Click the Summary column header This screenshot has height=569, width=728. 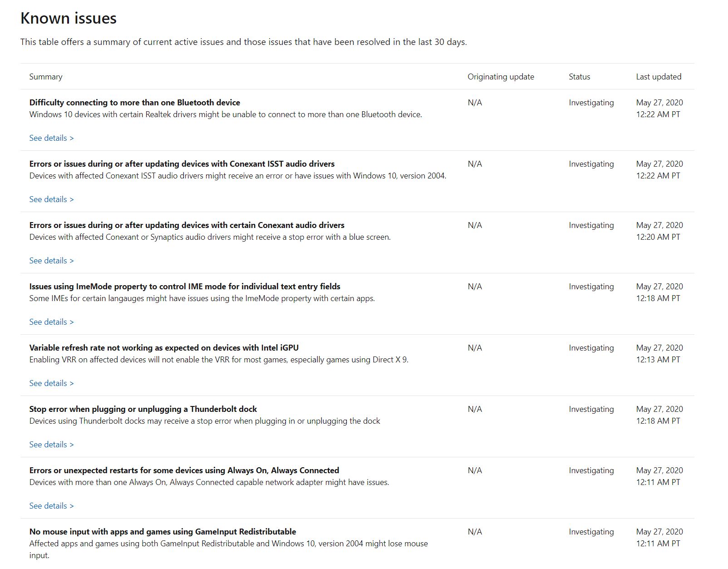46,77
